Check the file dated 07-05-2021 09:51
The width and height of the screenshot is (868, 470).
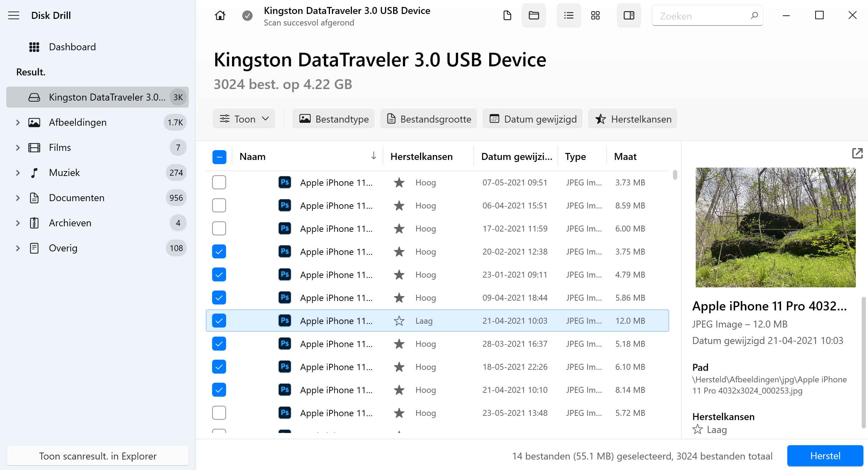219,182
